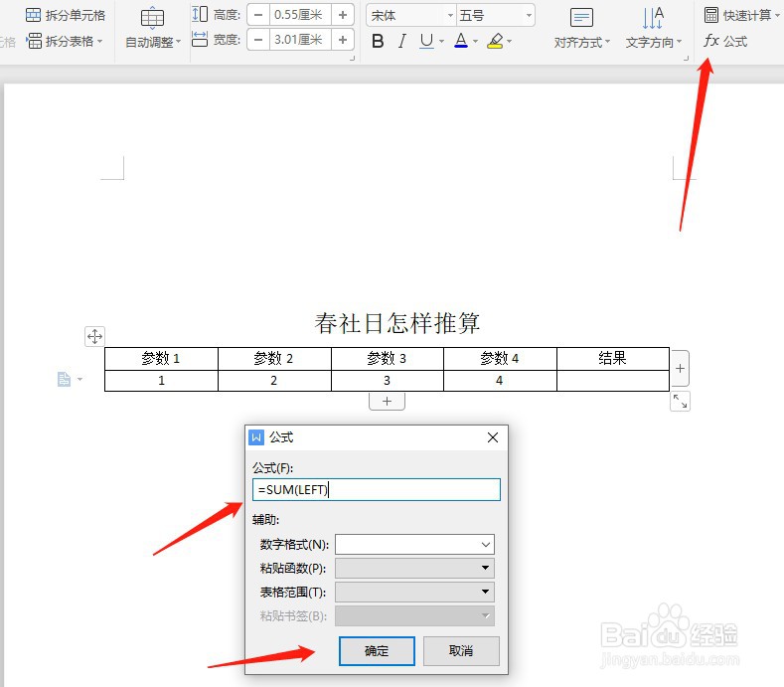Screen dimensions: 784x687
Task: Click the column width icon beside 宽度
Action: coord(200,39)
